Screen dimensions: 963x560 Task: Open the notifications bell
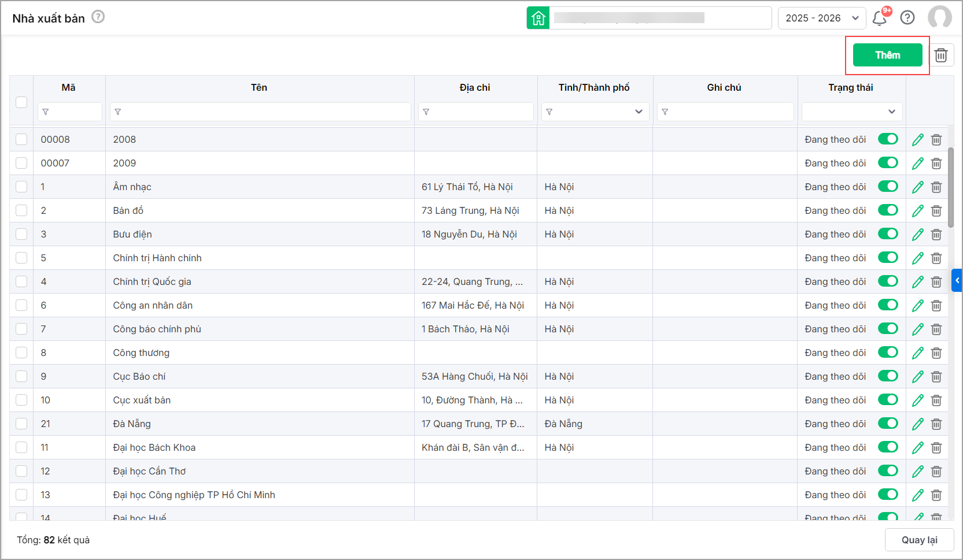pyautogui.click(x=879, y=18)
